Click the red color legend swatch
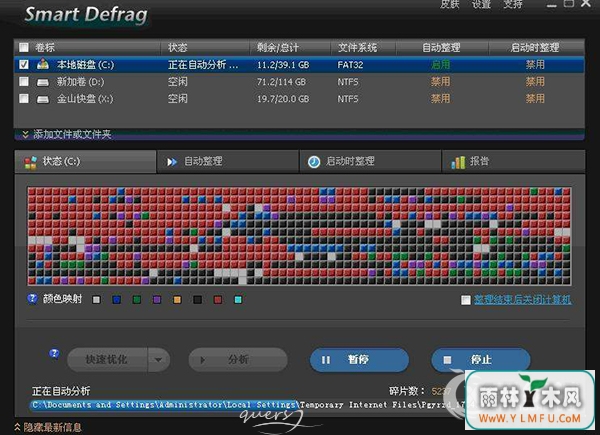The image size is (600, 435). coord(218,300)
